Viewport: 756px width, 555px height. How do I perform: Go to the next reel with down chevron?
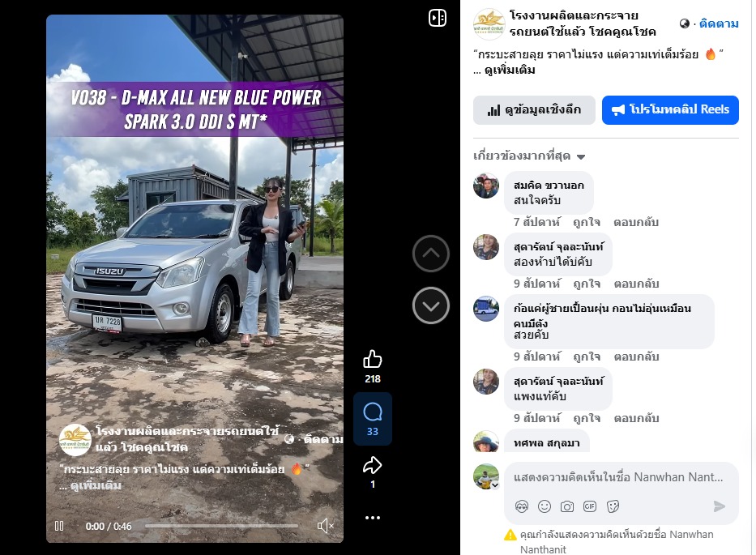tap(431, 305)
